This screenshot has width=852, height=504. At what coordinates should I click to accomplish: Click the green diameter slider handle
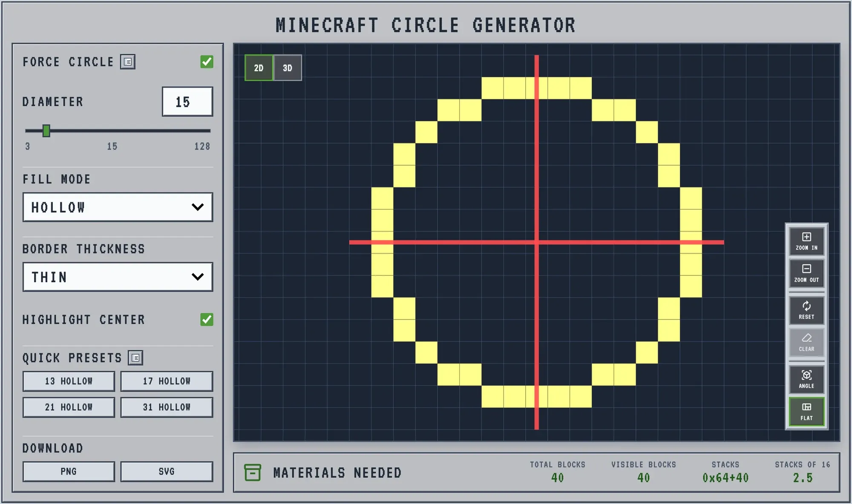tap(46, 131)
